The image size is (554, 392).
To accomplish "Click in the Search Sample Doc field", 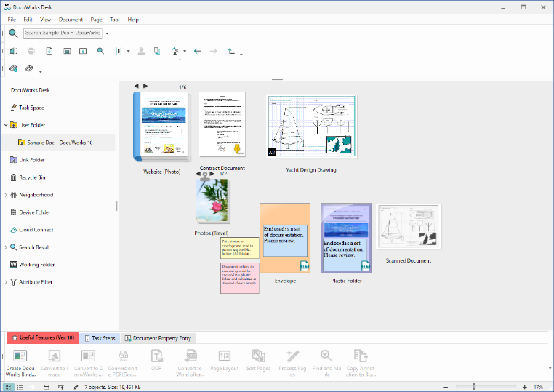I will click(63, 33).
